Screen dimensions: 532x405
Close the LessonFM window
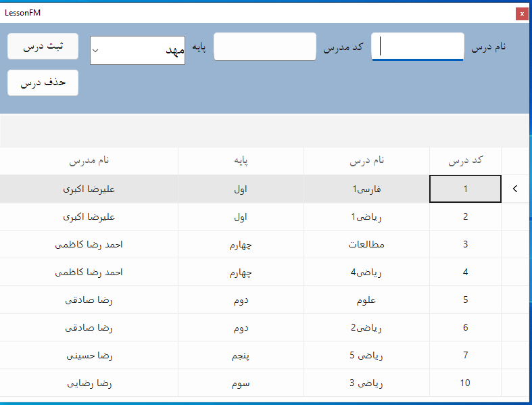click(521, 13)
